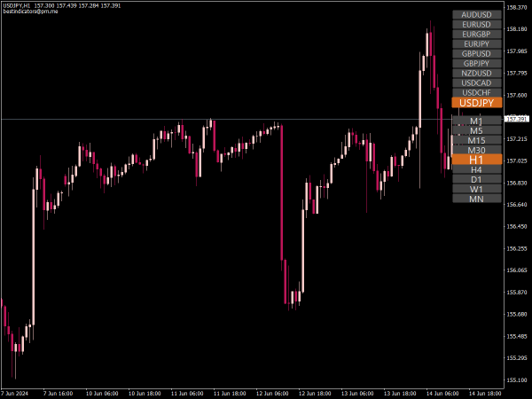Click the 157.795 price axis label
The width and height of the screenshot is (532, 399).
(x=516, y=74)
